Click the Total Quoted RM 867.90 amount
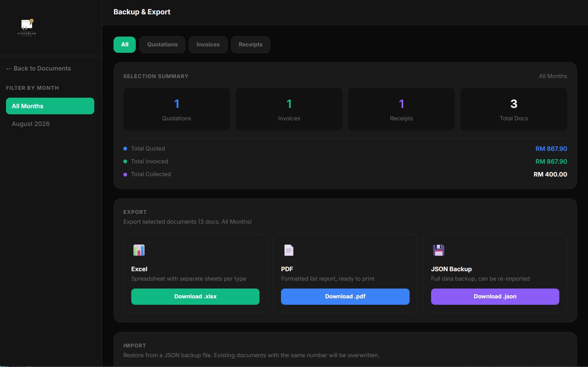588x367 pixels. coord(551,149)
